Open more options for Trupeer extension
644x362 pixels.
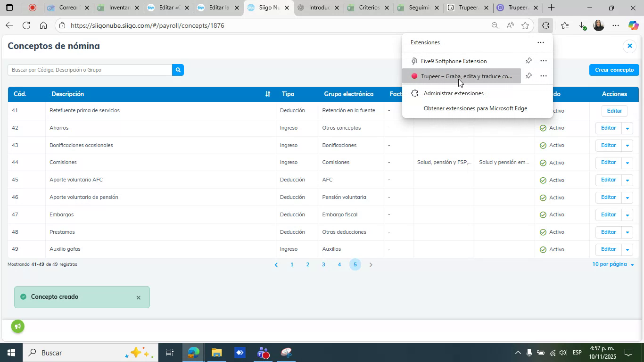pyautogui.click(x=544, y=76)
